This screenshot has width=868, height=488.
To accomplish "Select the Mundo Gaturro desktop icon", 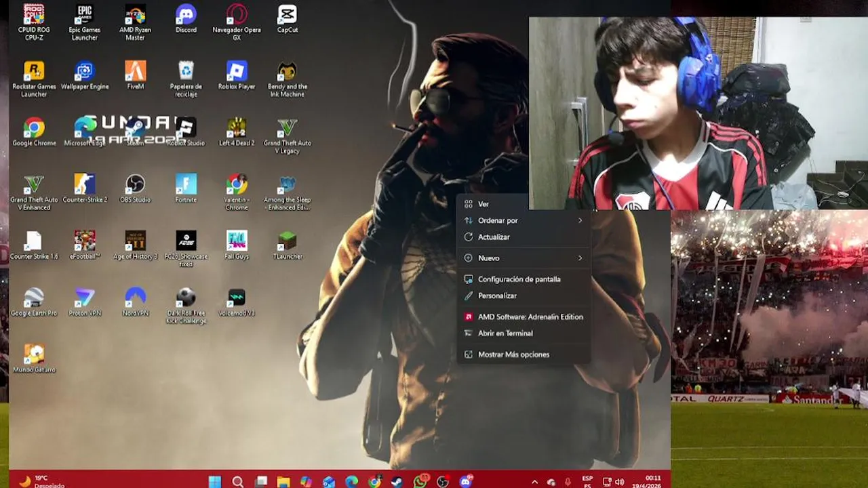I will (34, 359).
